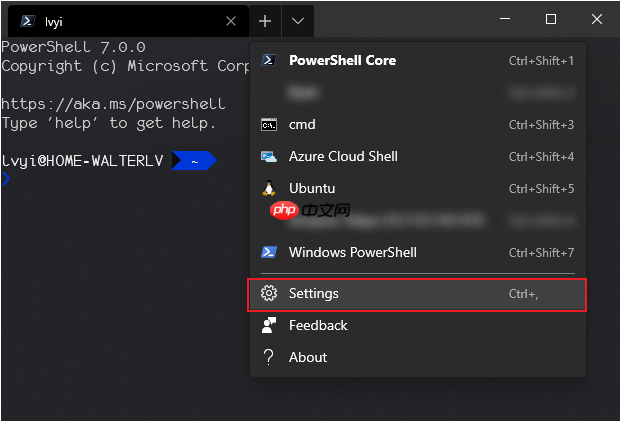Image resolution: width=621 pixels, height=422 pixels.
Task: Click the Windows PowerShell profile icon
Action: click(268, 252)
